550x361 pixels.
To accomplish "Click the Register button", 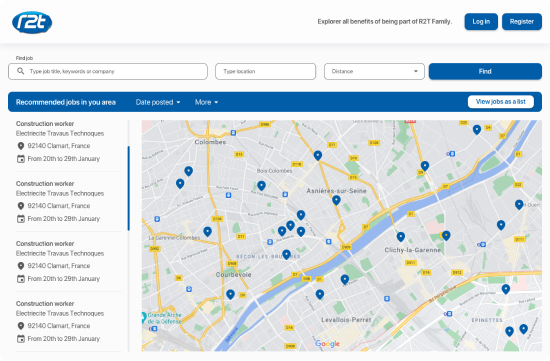I will pos(522,21).
